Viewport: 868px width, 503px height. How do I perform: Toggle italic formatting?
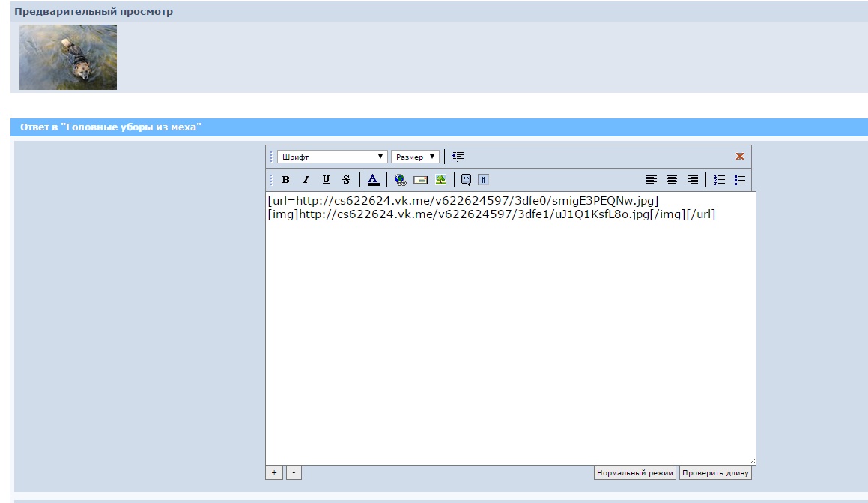point(306,179)
